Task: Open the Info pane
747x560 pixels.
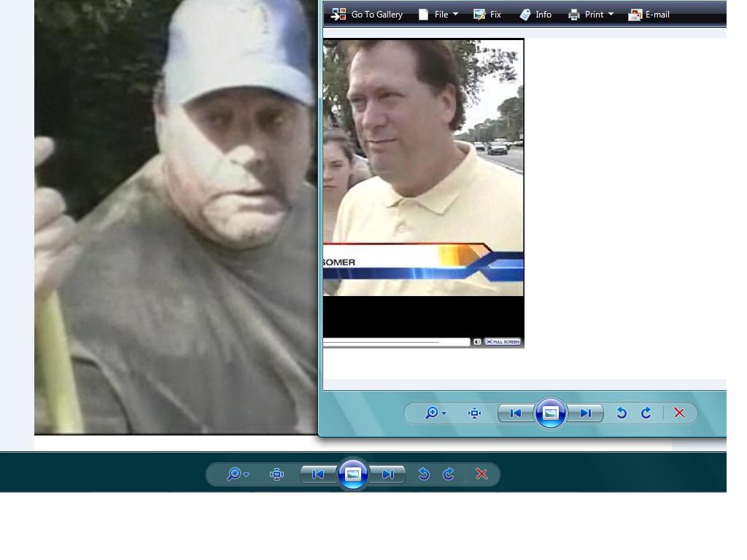Action: coord(535,15)
